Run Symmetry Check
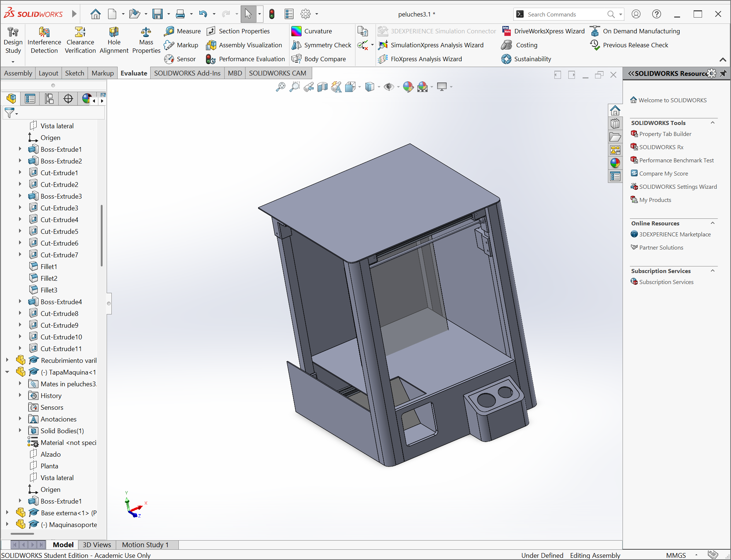 coord(321,45)
